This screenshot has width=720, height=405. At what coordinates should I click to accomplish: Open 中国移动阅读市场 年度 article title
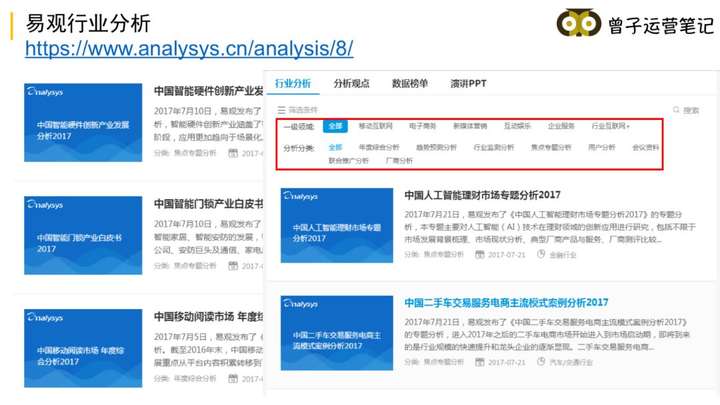[x=208, y=317]
